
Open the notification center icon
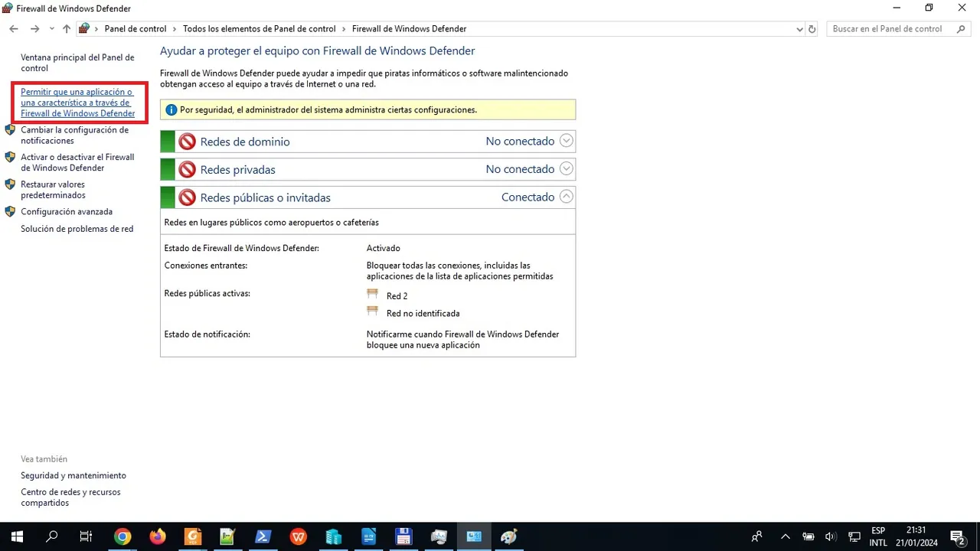(957, 536)
